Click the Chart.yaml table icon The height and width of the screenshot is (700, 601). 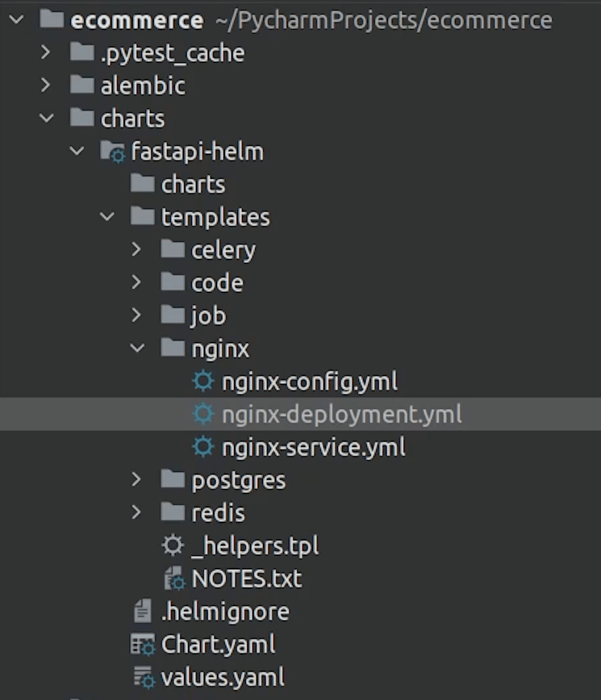coord(143,645)
